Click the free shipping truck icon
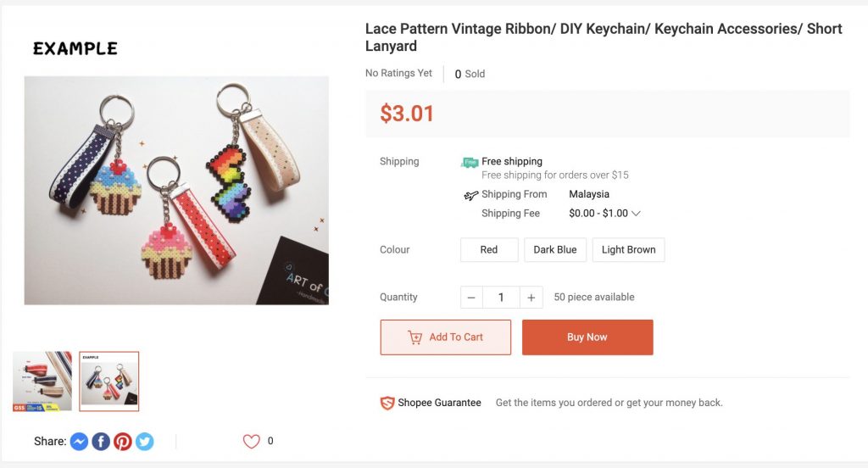Screen dimensions: 868x468 click(x=470, y=162)
